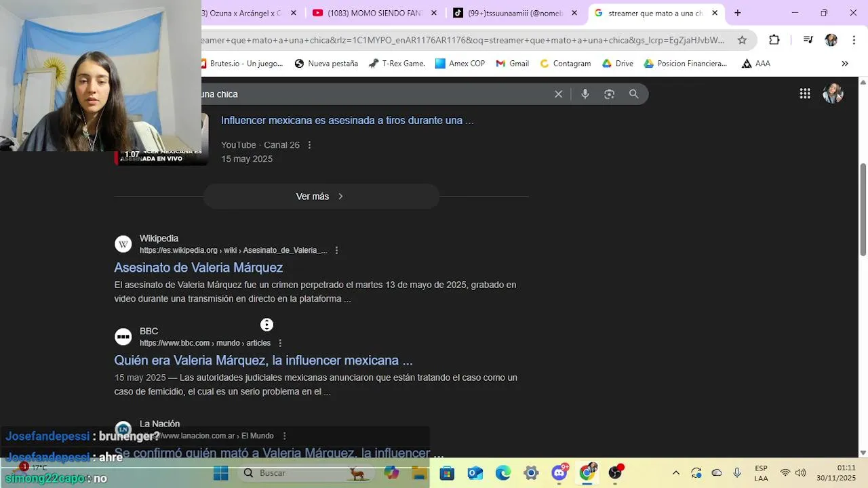Screen dimensions: 868x488
Task: Play the Canal 26 video thumbnail
Action: pos(161,139)
